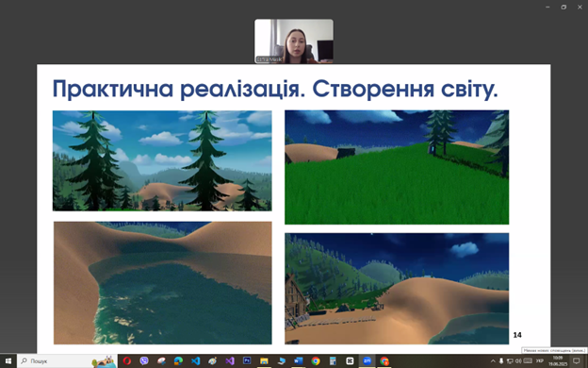Open the notification action center
Image resolution: width=588 pixels, height=368 pixels.
(577, 361)
